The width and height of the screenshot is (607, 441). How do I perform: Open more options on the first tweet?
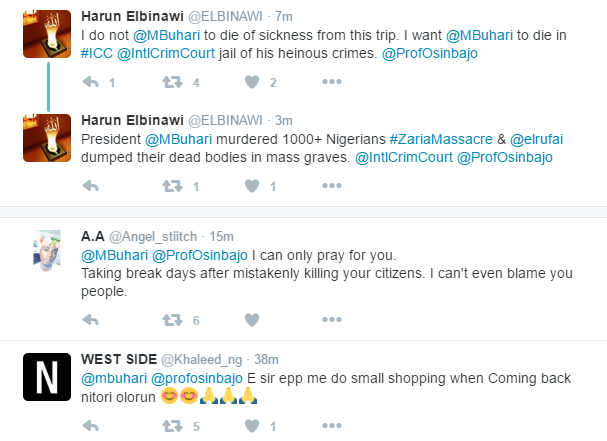(x=331, y=81)
